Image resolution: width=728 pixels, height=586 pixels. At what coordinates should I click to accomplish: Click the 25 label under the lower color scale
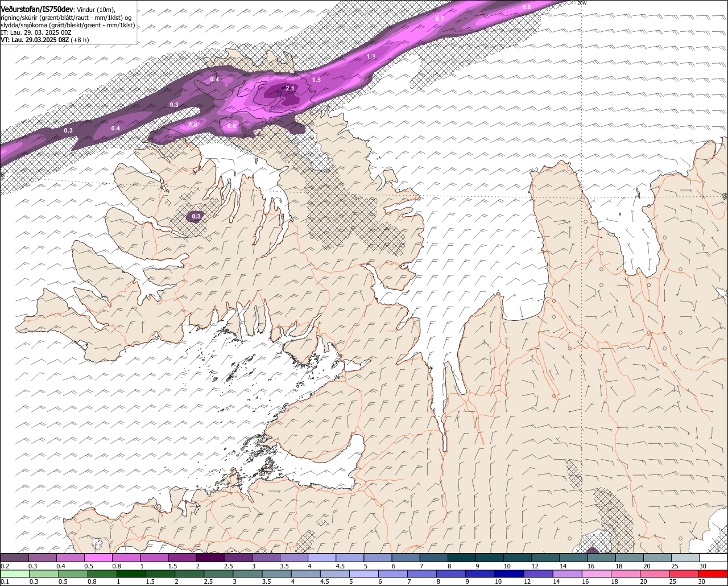672,581
